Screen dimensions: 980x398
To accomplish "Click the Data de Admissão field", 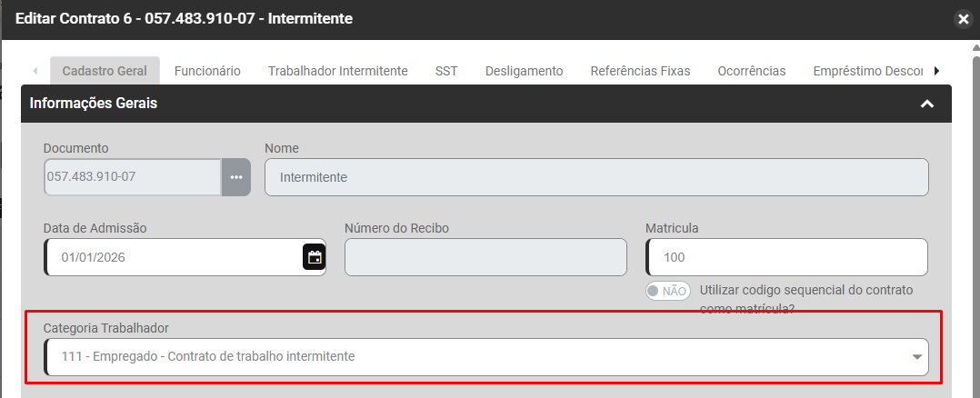I will point(173,257).
